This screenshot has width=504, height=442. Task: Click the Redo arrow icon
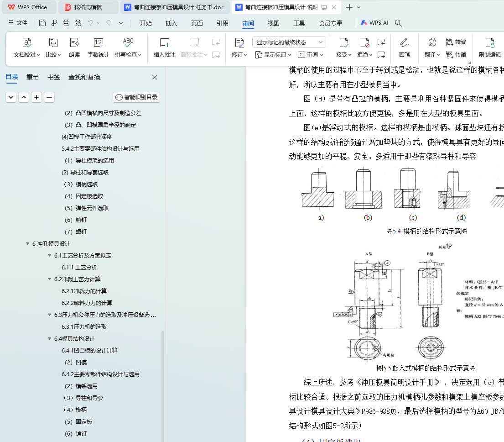(x=109, y=23)
